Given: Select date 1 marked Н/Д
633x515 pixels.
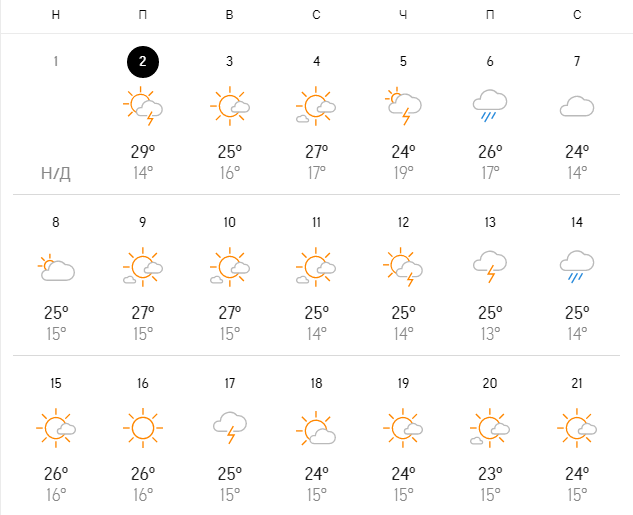Looking at the screenshot, I should 56,61.
